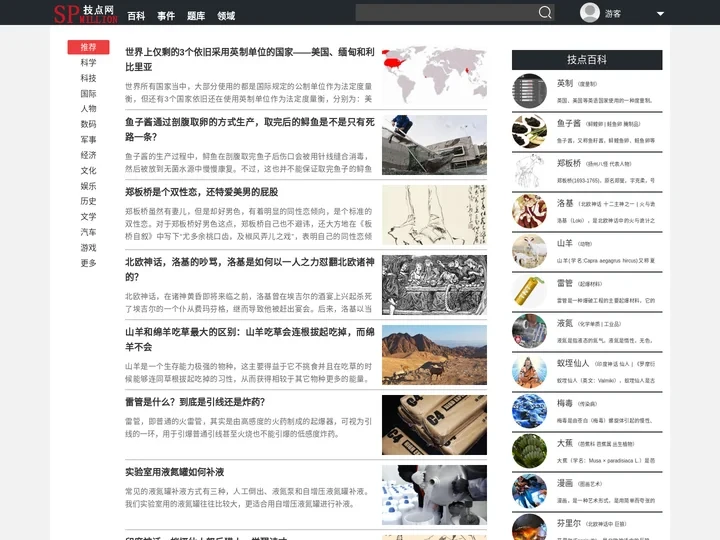
Task: Select the 汽车 category
Action: [88, 232]
